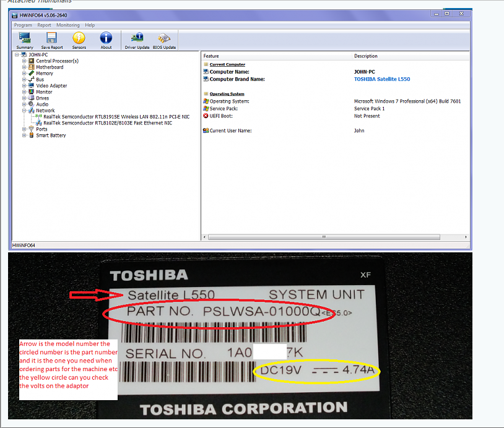Expand the Bus tree node
This screenshot has height=428, width=504.
24,79
